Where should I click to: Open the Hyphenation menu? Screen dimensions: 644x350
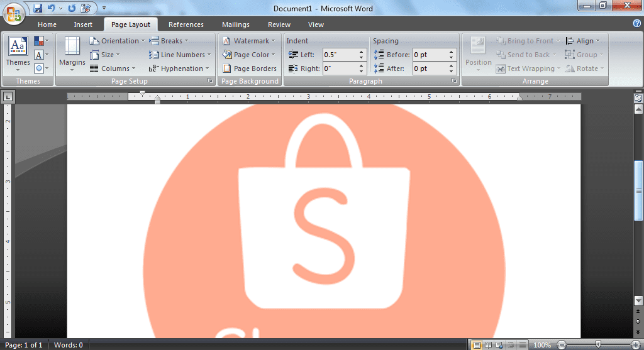coord(179,68)
